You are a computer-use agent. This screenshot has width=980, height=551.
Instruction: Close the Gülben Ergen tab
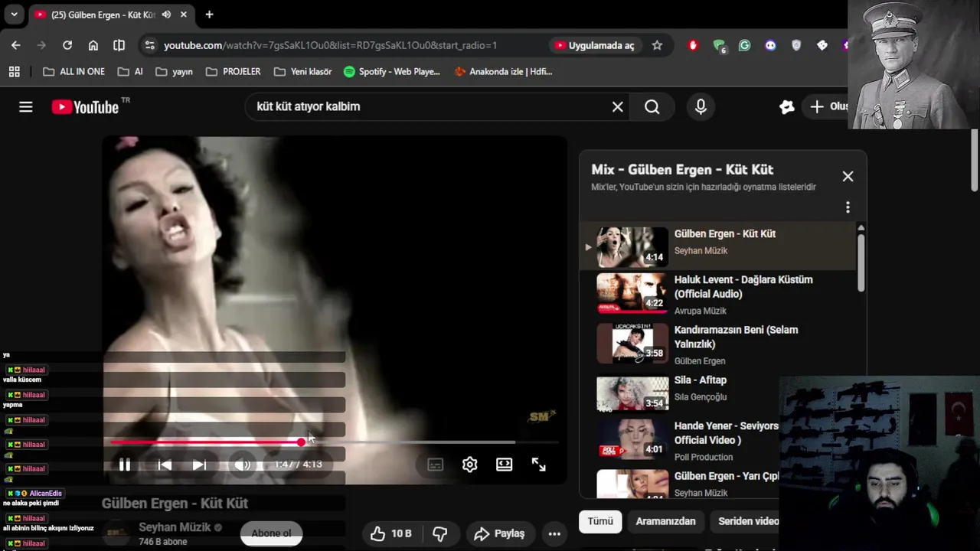(184, 15)
